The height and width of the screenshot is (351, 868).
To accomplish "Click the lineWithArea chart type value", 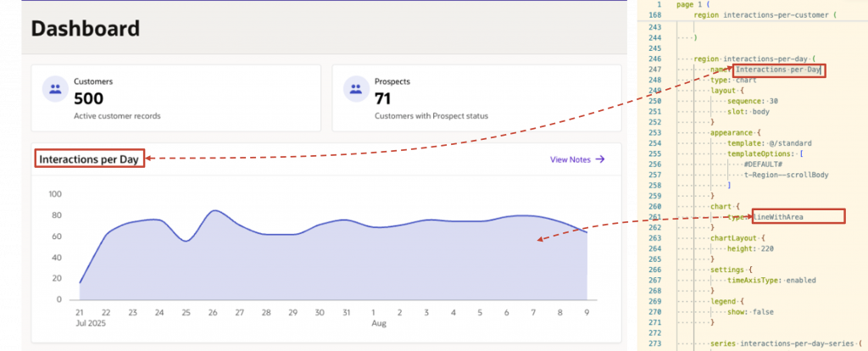I will click(x=778, y=217).
